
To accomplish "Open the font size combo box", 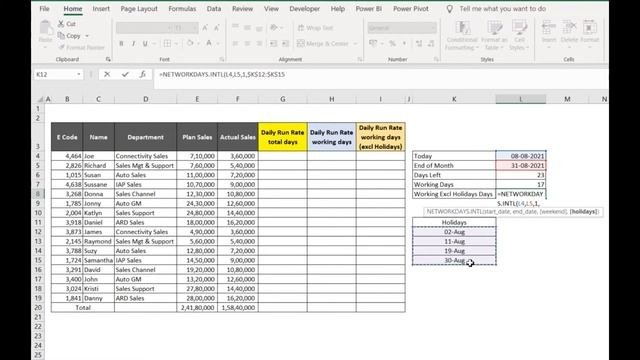I will [x=186, y=28].
